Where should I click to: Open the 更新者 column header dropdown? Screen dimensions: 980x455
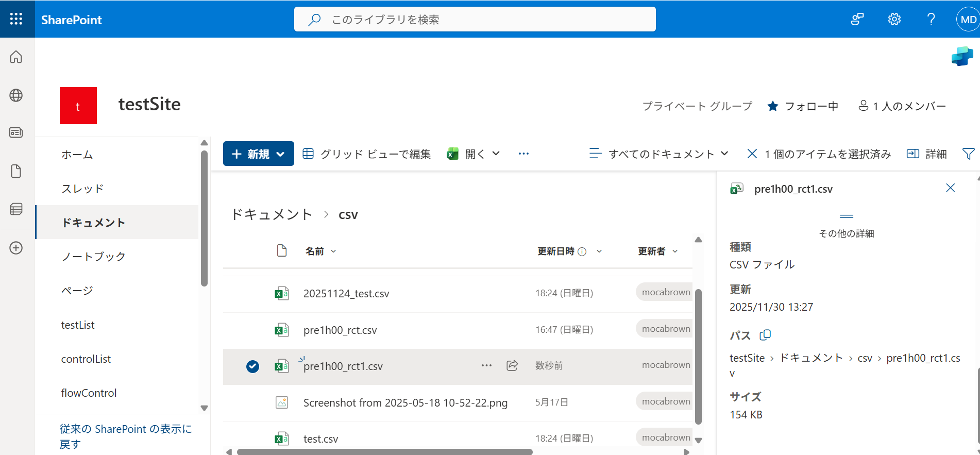point(658,251)
